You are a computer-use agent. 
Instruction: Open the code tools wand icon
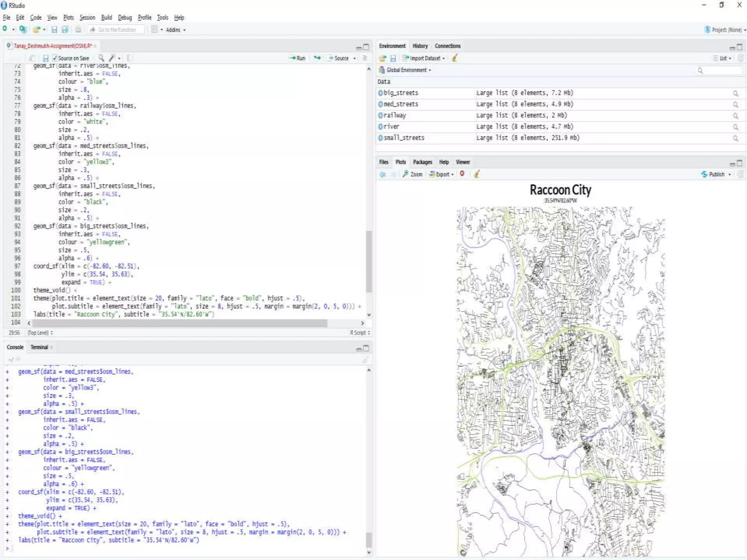(112, 58)
